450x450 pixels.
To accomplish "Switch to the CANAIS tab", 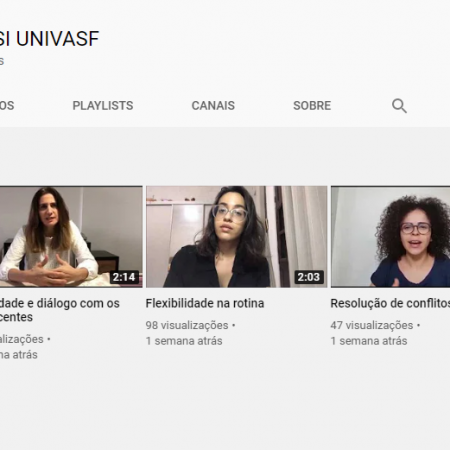I will click(213, 106).
